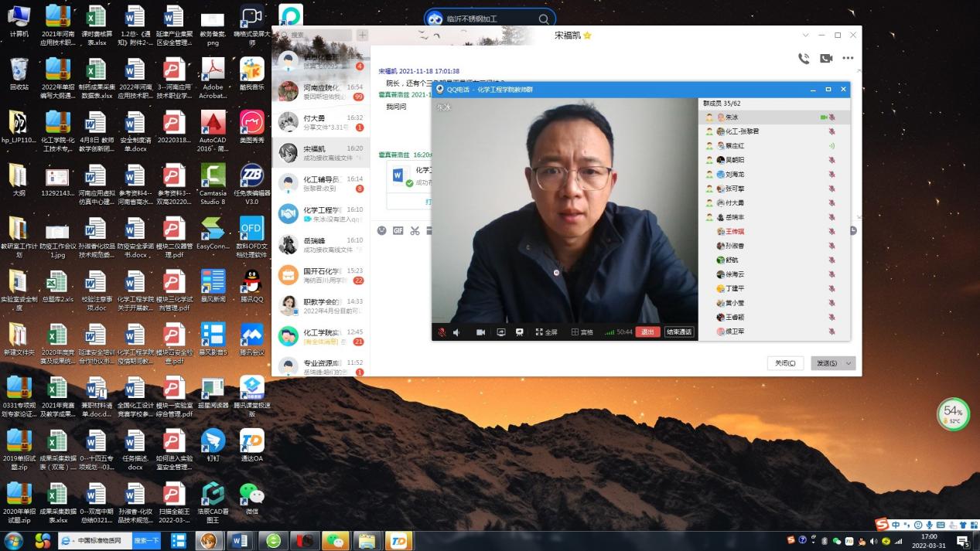
Task: Toggle the camera on in the call toolbar
Action: tap(481, 332)
